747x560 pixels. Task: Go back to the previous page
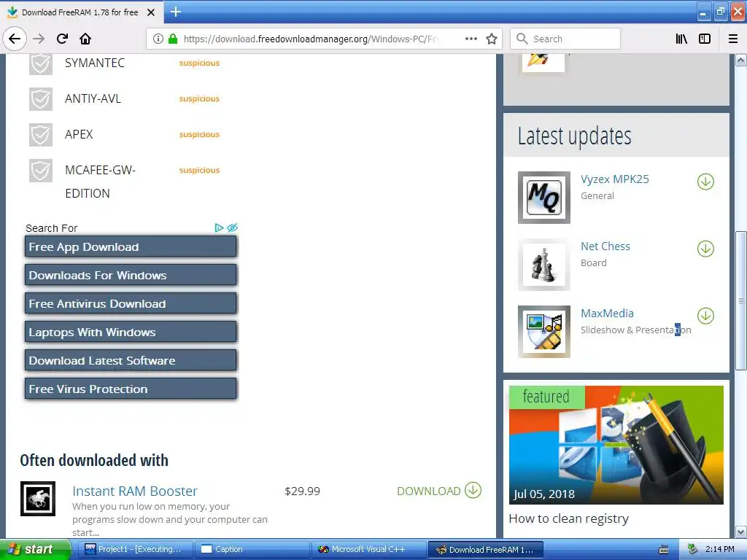(x=15, y=39)
